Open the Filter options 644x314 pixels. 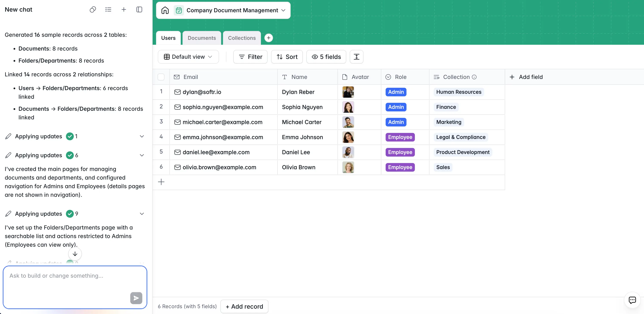pos(250,57)
